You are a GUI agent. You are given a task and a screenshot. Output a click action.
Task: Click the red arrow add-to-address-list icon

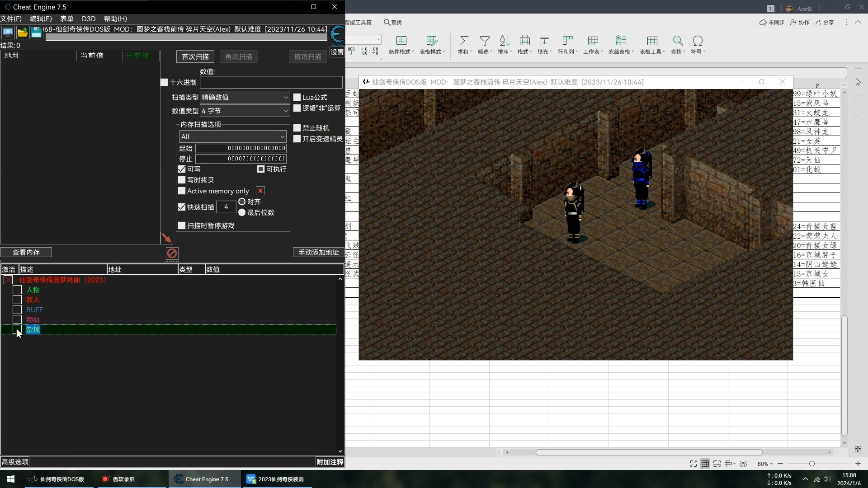[x=166, y=238]
